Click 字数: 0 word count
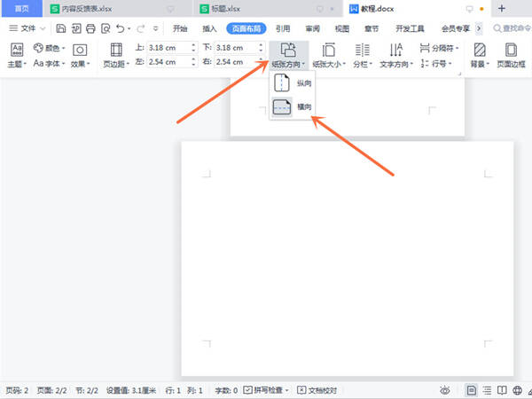532x399 pixels. pos(226,391)
